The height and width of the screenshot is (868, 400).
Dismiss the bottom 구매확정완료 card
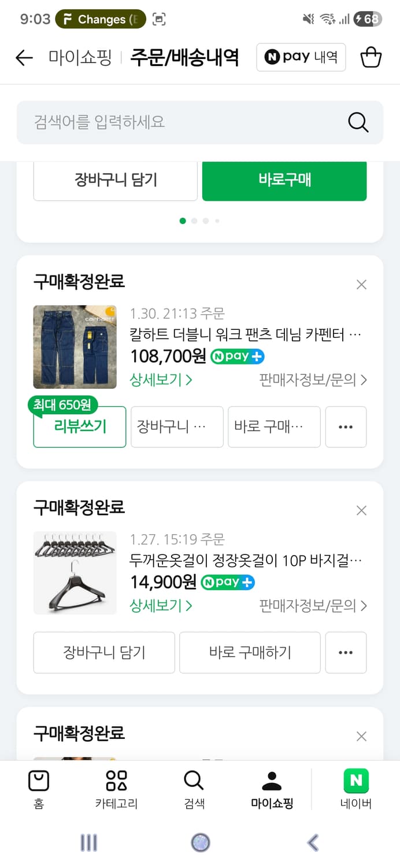coord(361,735)
